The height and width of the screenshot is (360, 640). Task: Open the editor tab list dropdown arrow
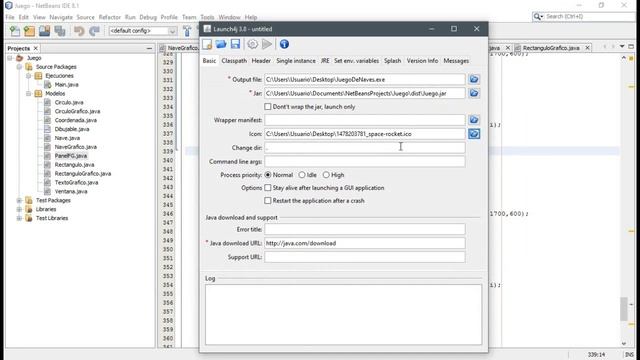(622, 47)
